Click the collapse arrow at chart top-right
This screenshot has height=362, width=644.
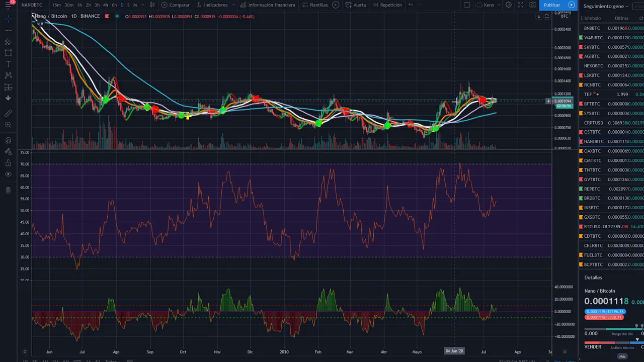pos(539,16)
